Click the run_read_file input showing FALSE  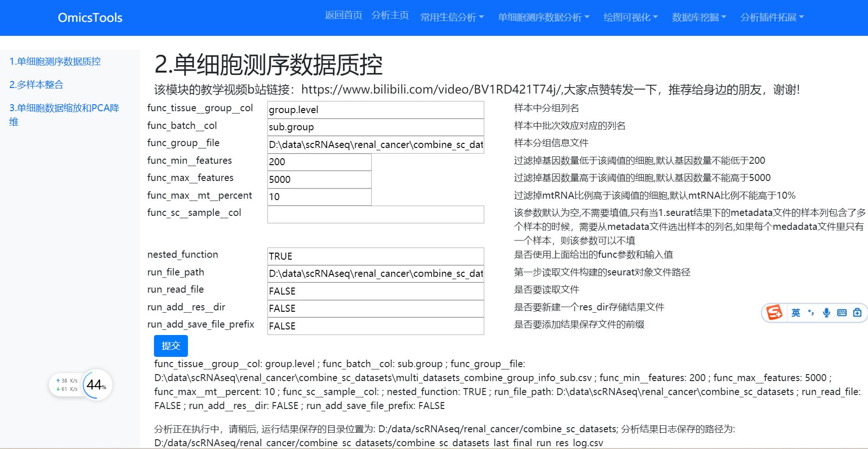[x=376, y=291]
